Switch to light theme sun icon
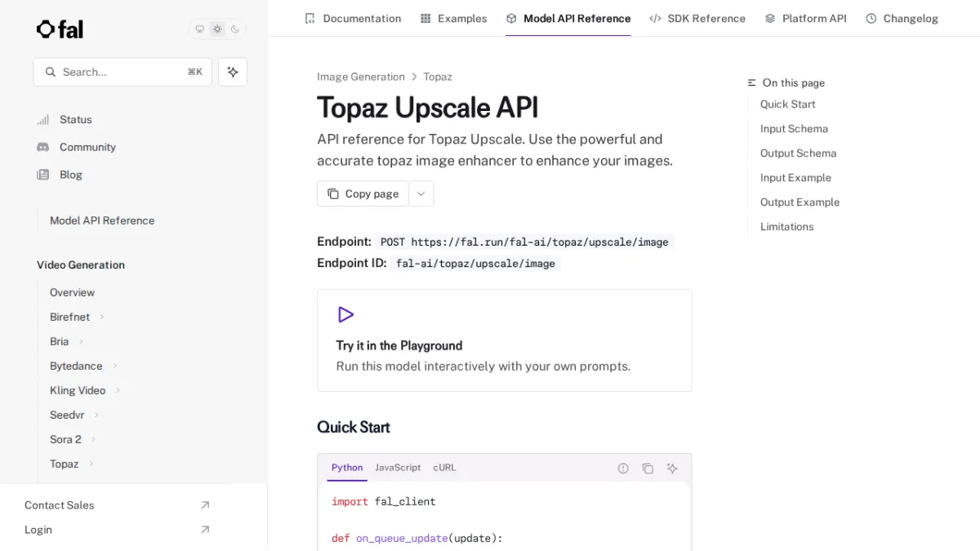Image resolution: width=980 pixels, height=551 pixels. [217, 29]
